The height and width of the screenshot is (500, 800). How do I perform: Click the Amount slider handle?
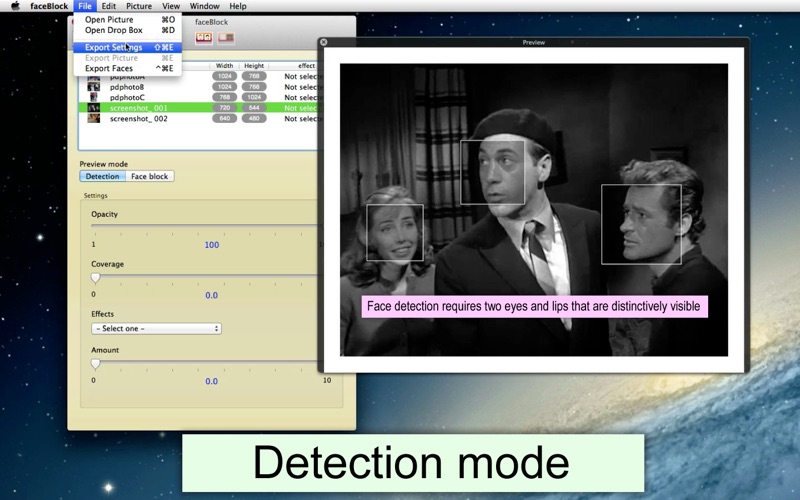click(95, 364)
